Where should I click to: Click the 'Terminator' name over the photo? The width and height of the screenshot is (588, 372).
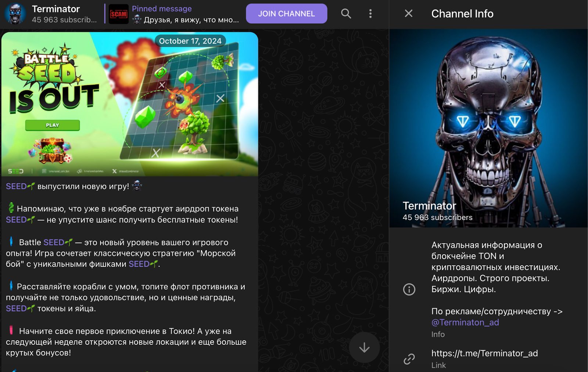(x=429, y=206)
